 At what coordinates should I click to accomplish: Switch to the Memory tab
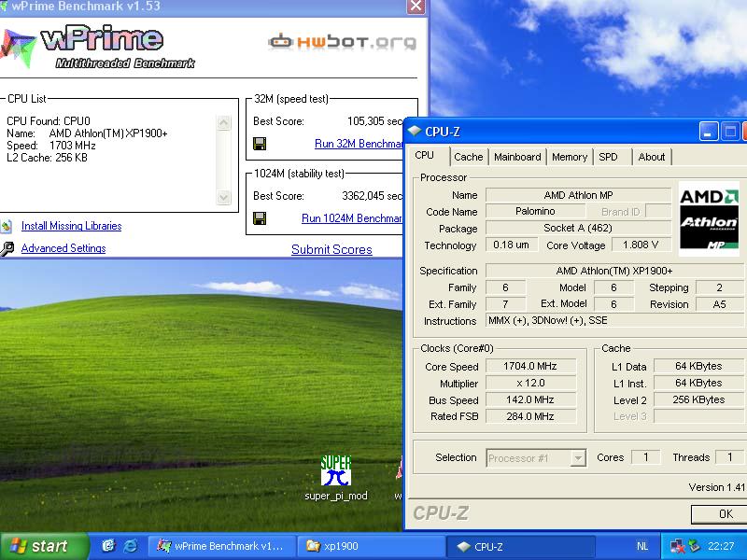click(570, 157)
